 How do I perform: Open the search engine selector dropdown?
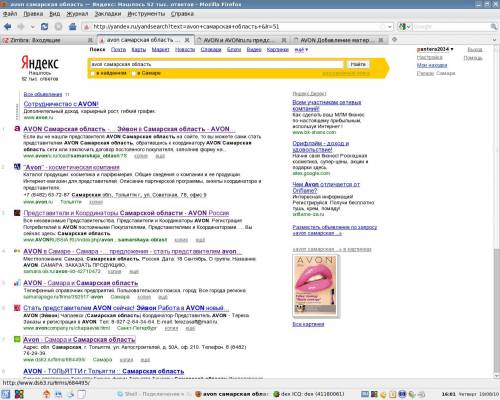[405, 27]
